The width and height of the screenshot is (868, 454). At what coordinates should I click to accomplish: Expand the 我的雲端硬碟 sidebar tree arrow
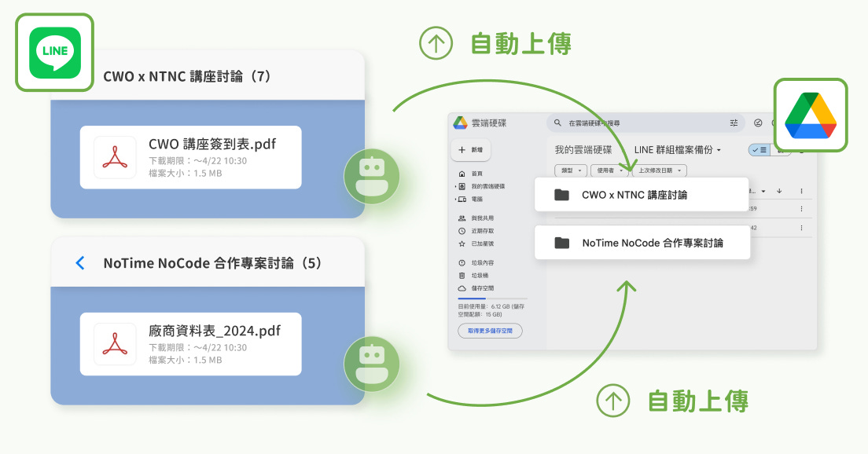455,186
